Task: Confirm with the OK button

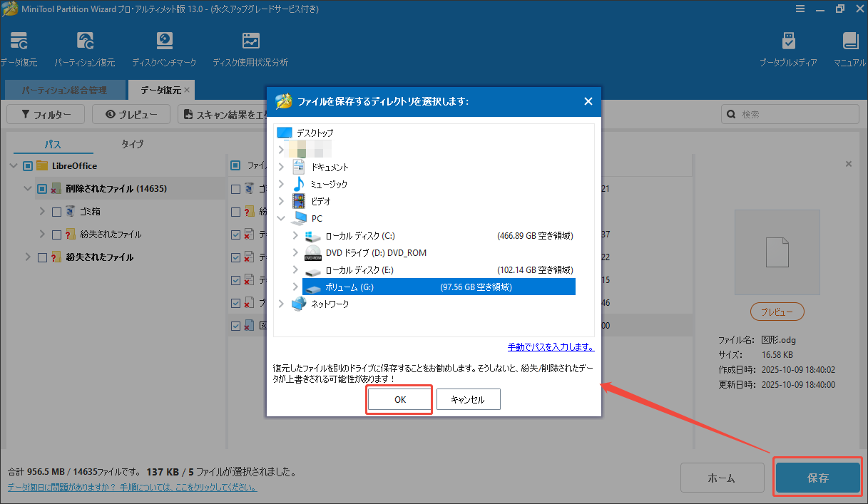Action: (400, 400)
